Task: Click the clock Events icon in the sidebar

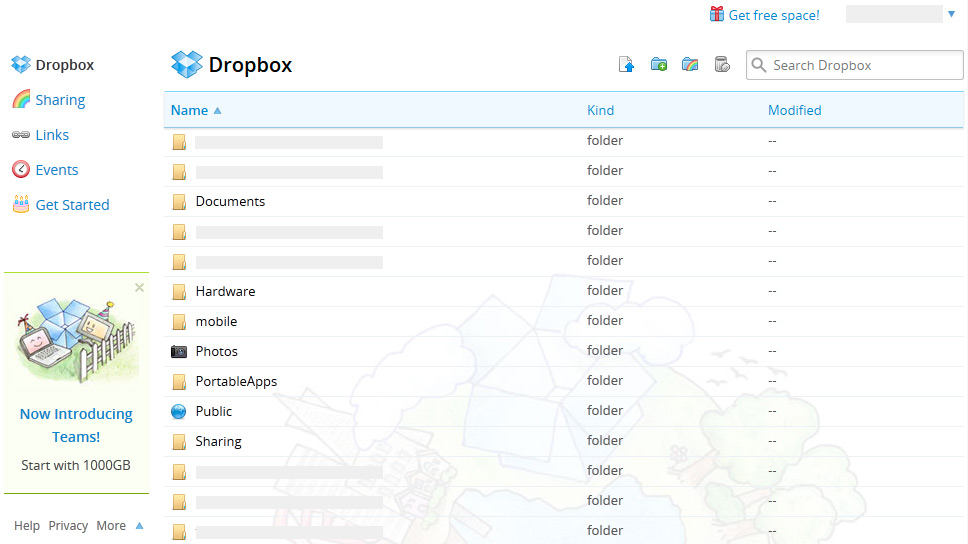Action: [21, 169]
